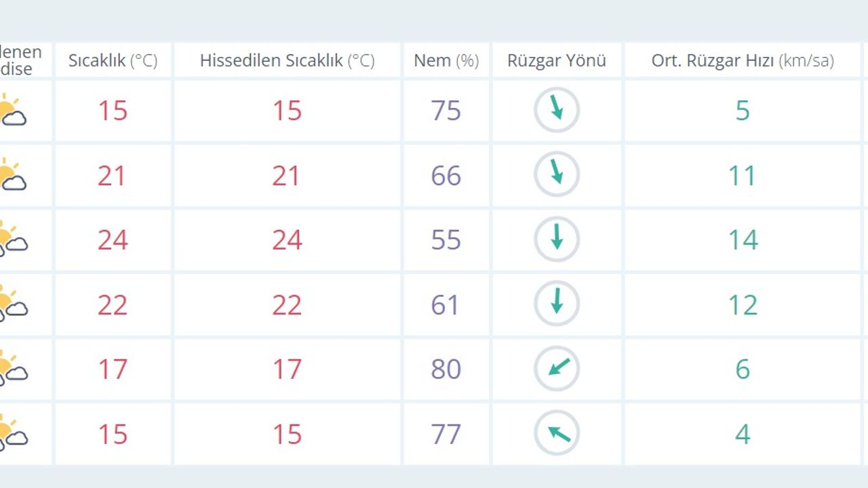The height and width of the screenshot is (488, 868).
Task: Click the Nem (%) column header
Action: pyautogui.click(x=446, y=60)
